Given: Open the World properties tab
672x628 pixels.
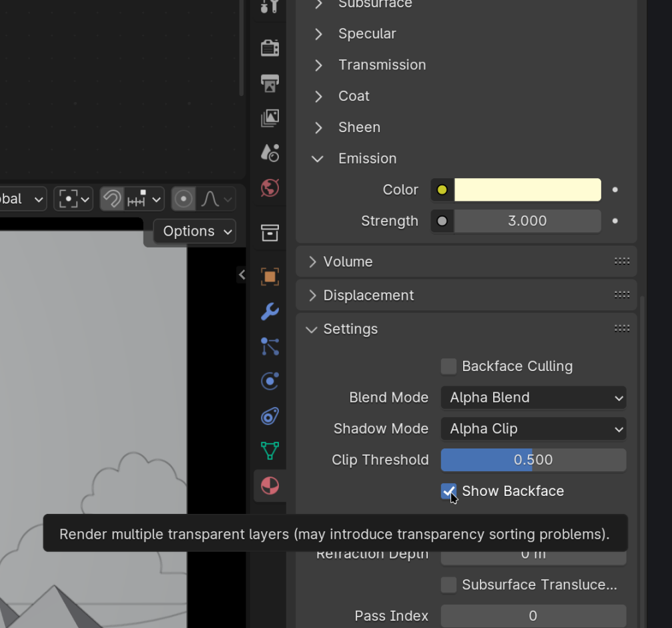Looking at the screenshot, I should click(x=270, y=188).
